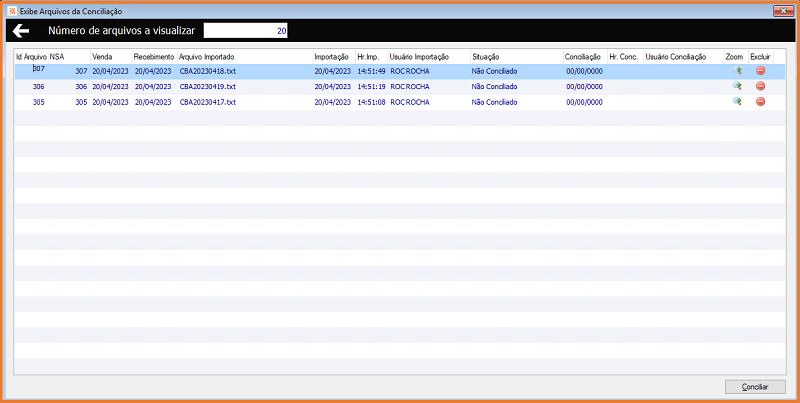Select file name CBA20230418.txt
800x403 pixels.
(208, 71)
